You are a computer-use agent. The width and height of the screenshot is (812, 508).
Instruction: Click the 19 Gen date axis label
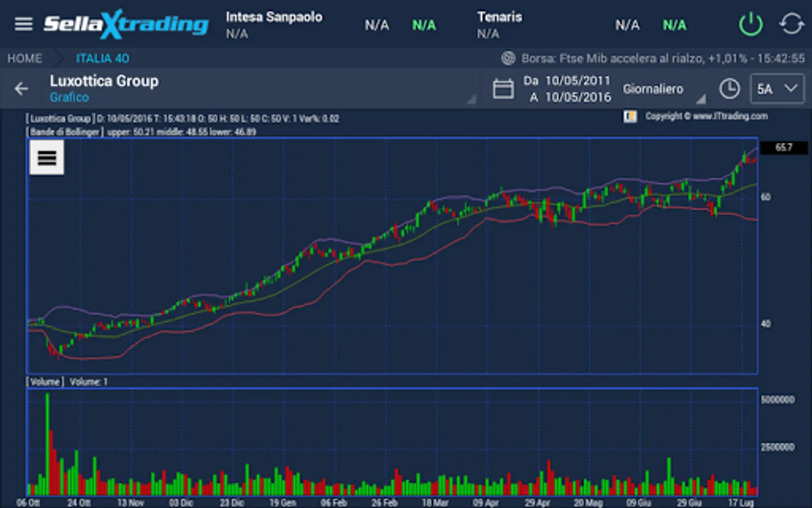click(283, 502)
